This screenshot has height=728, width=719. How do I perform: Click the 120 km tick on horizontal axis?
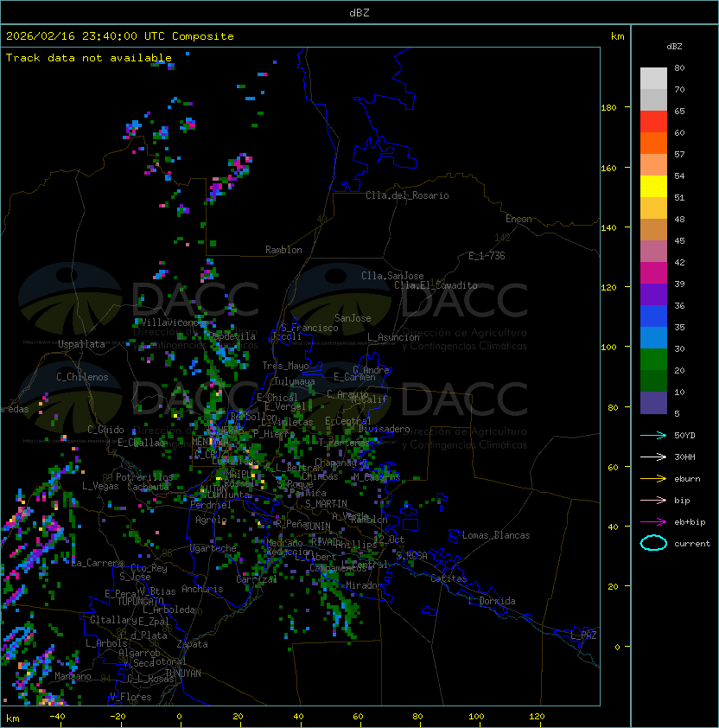click(x=537, y=717)
